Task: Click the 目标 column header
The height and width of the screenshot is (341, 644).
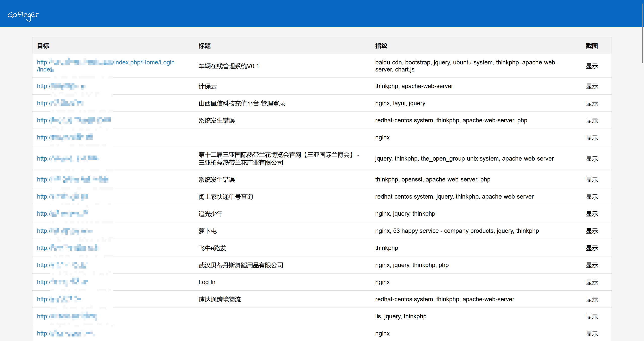Action: pos(43,46)
